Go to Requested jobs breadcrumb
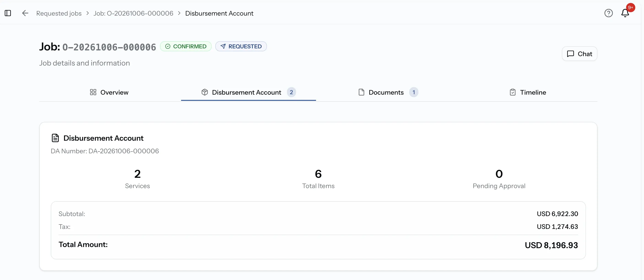The height and width of the screenshot is (280, 644). coord(59,13)
